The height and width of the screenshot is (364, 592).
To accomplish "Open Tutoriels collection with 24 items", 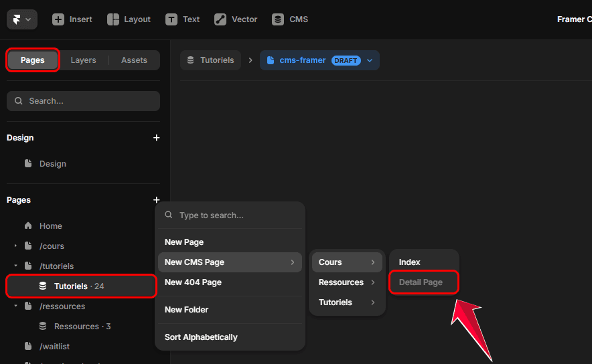I will (81, 286).
